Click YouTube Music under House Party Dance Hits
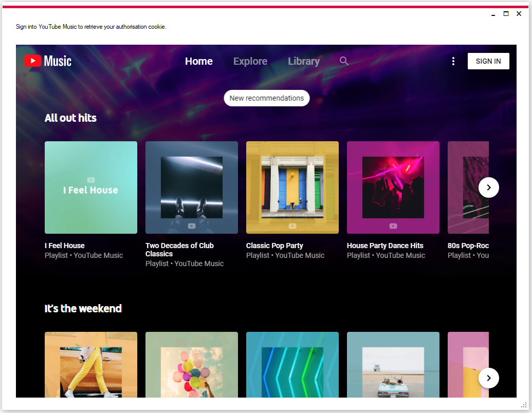Viewport: 532px width, 413px height. [x=400, y=255]
